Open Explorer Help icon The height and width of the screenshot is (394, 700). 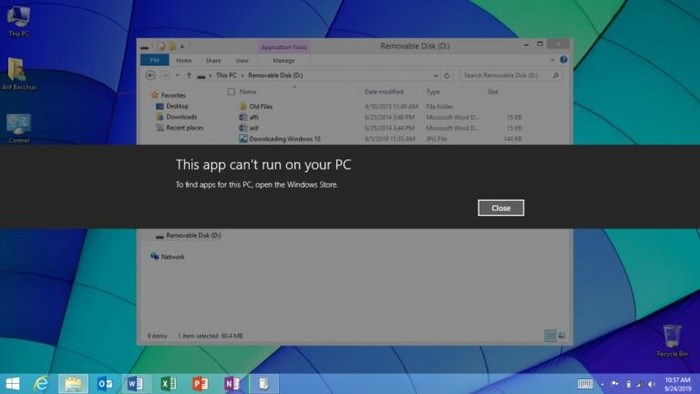coord(563,59)
